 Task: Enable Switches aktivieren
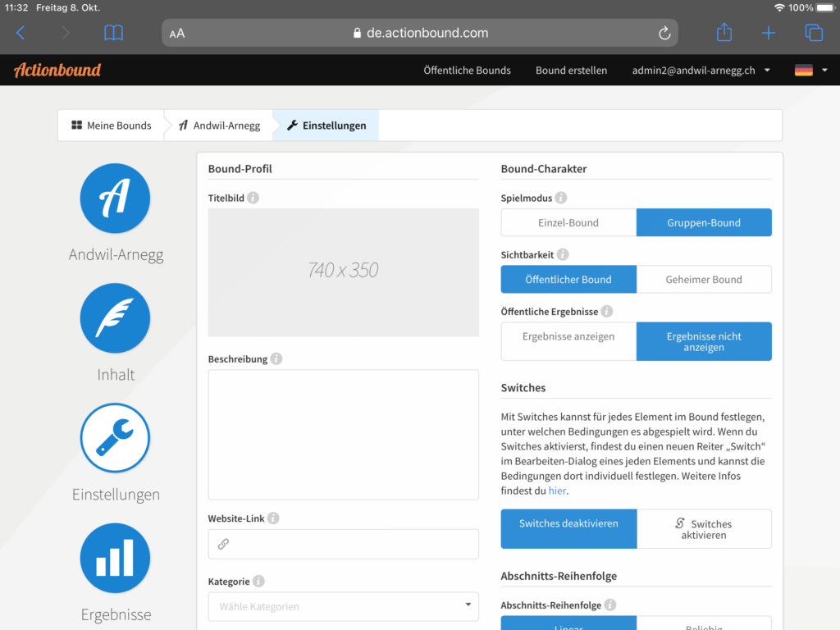click(x=704, y=529)
